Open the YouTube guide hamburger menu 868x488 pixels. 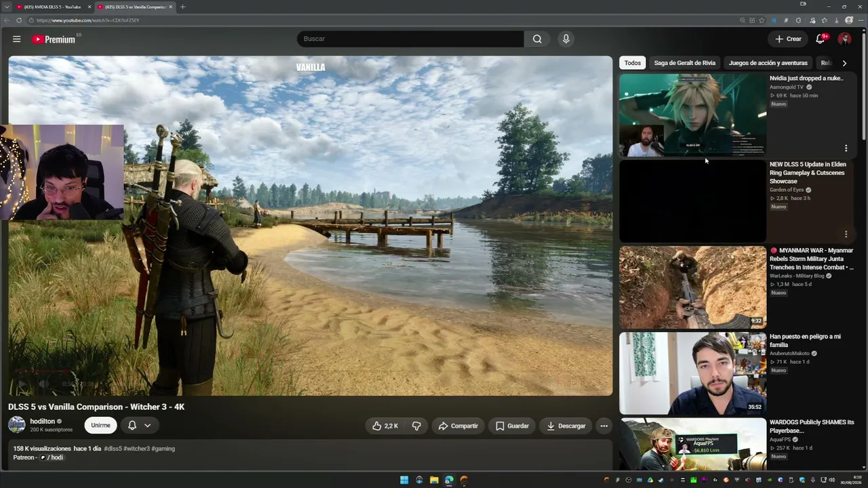(x=16, y=39)
